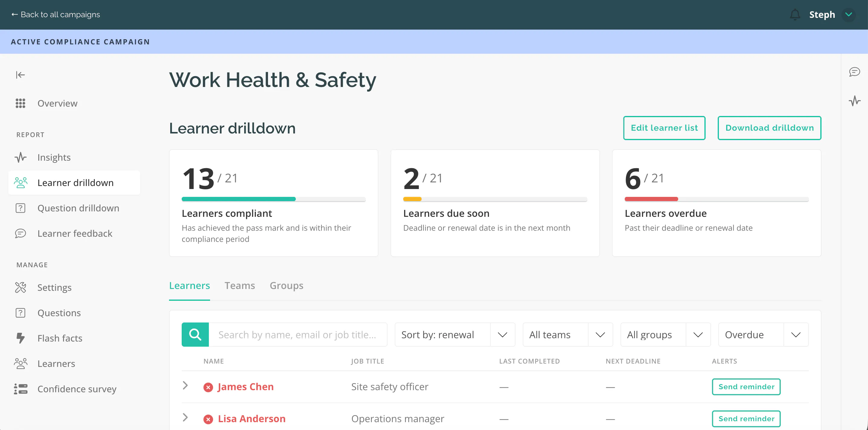
Task: Focus the search by name input field
Action: pyautogui.click(x=298, y=335)
